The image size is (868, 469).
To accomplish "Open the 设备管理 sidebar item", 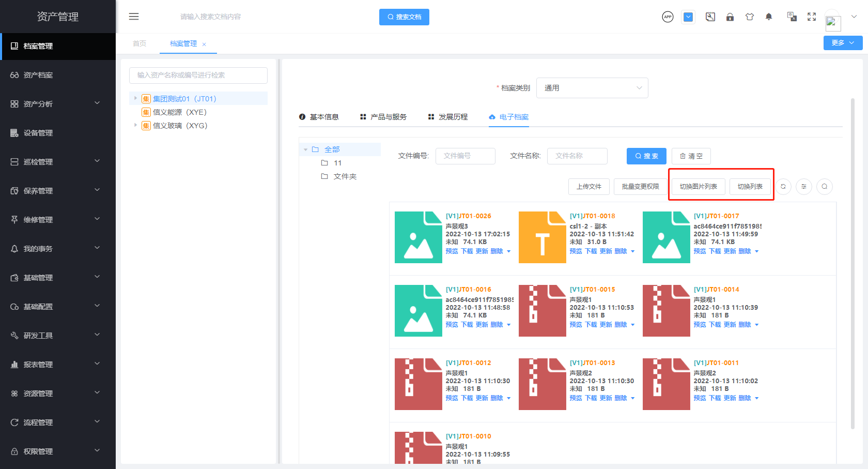I will (58, 133).
